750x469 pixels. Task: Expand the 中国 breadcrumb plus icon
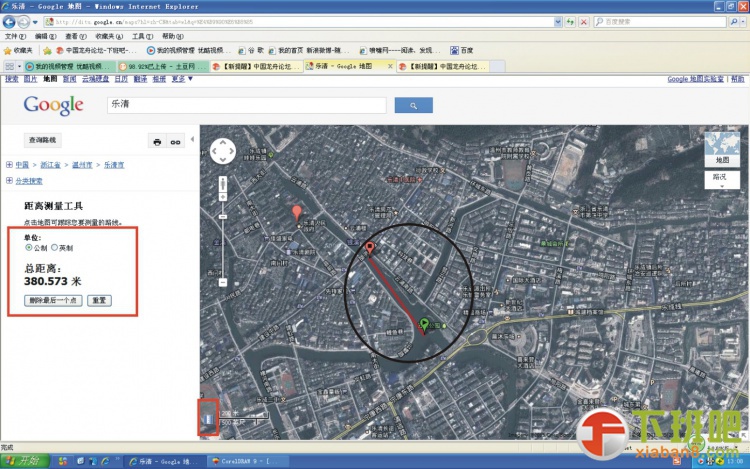[9, 164]
